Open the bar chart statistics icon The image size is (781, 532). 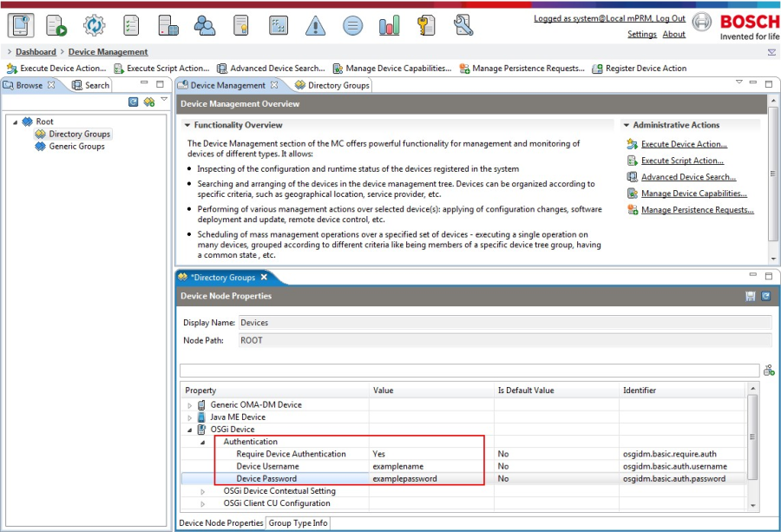click(389, 25)
